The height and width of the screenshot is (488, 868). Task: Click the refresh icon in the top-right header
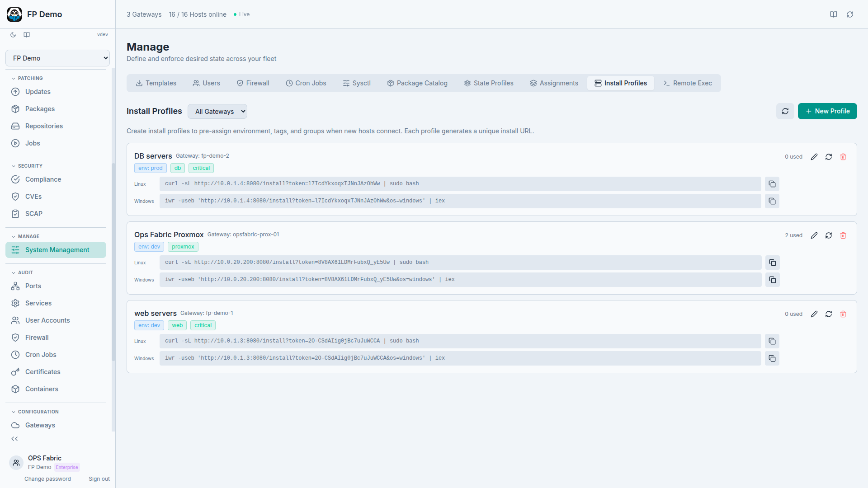pyautogui.click(x=850, y=14)
